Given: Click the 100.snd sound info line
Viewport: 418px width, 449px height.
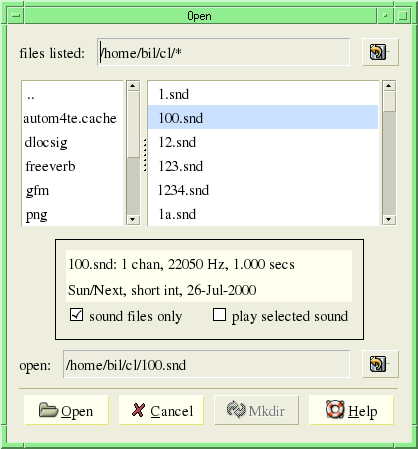Looking at the screenshot, I should click(x=181, y=264).
